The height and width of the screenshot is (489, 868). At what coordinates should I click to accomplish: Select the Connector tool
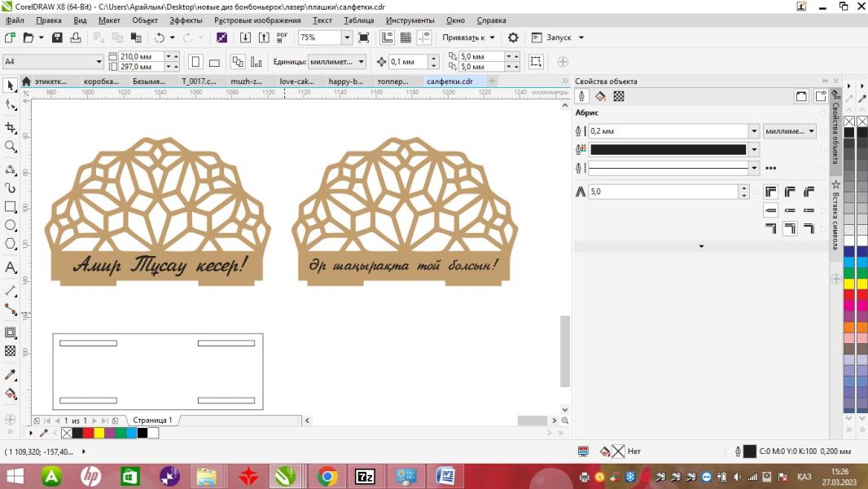point(10,310)
